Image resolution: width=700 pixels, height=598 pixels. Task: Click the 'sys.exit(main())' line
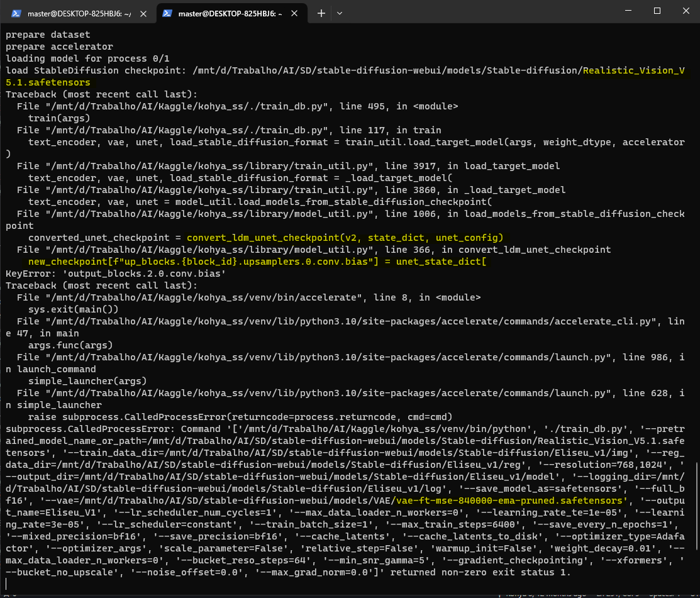pyautogui.click(x=73, y=309)
